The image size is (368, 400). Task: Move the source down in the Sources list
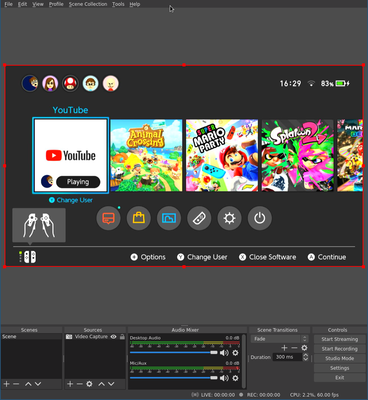coord(111,384)
